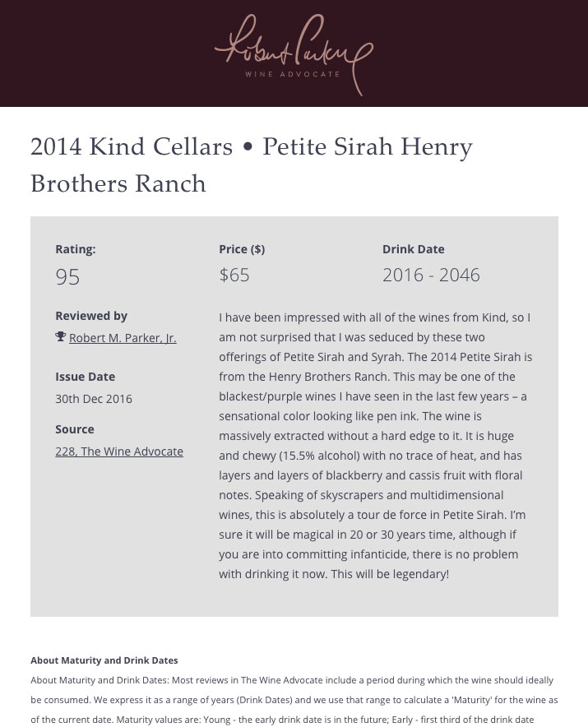588x727 pixels.
Task: Click the Source label
Action: click(75, 429)
